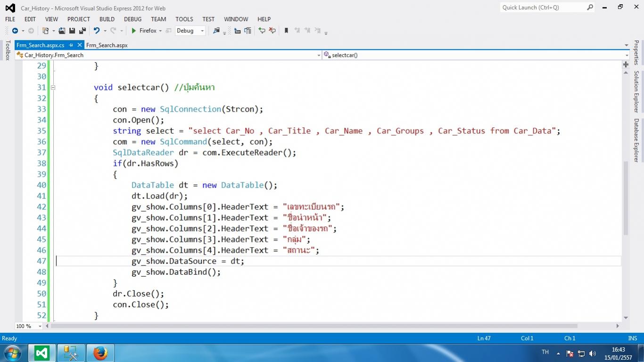The width and height of the screenshot is (644, 362).
Task: Expand the Solution Explorer side panel
Action: (x=636, y=91)
